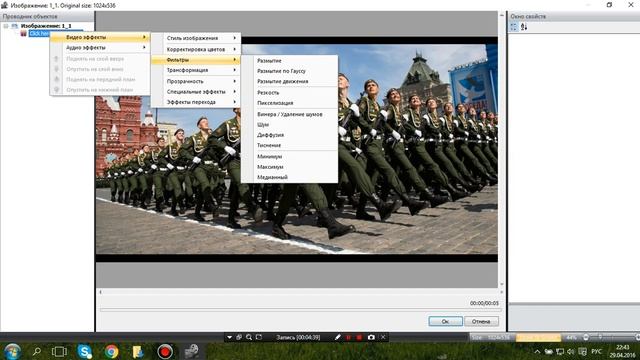Close the recorder toolbar with X
The image size is (640, 360).
(x=383, y=337)
